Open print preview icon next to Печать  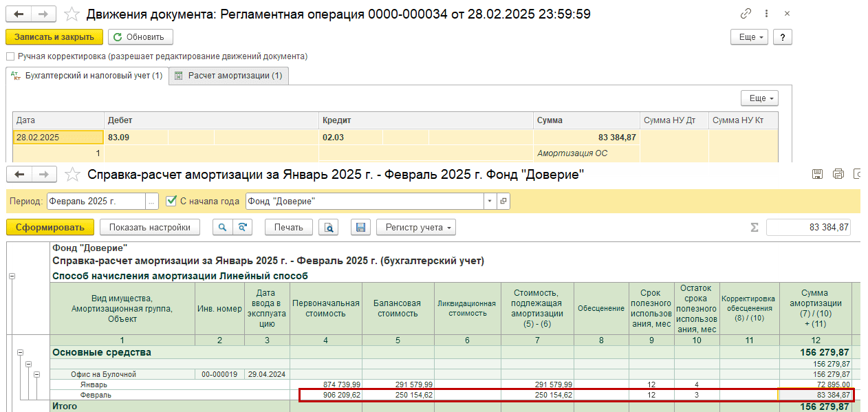[x=330, y=227]
